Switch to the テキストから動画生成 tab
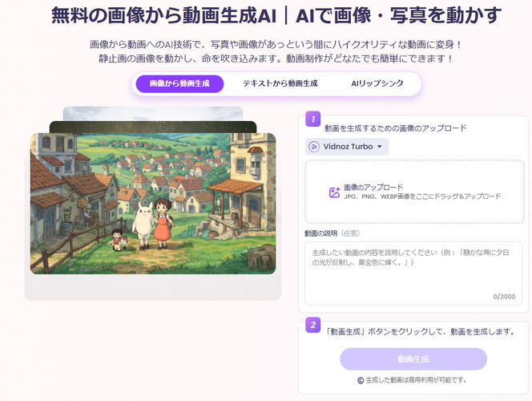The width and height of the screenshot is (532, 401). tap(280, 83)
